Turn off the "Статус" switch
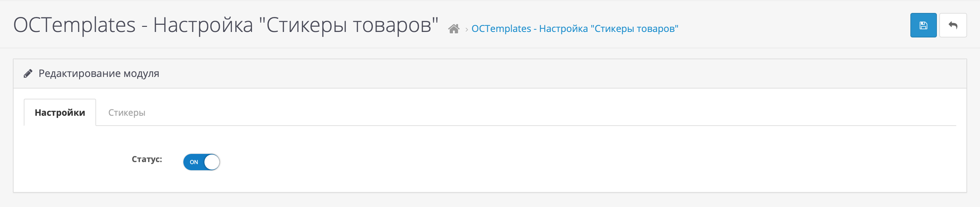This screenshot has width=980, height=207. tap(201, 162)
